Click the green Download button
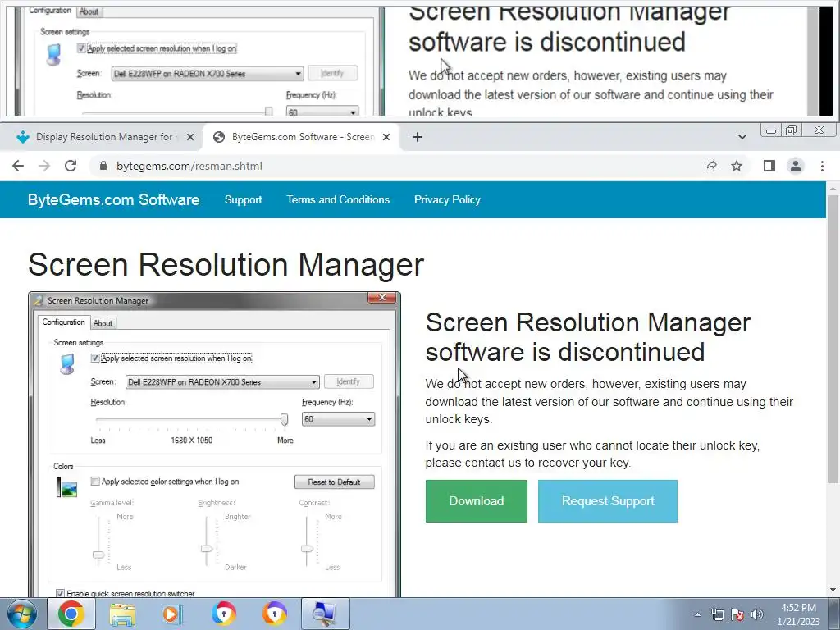 [477, 501]
